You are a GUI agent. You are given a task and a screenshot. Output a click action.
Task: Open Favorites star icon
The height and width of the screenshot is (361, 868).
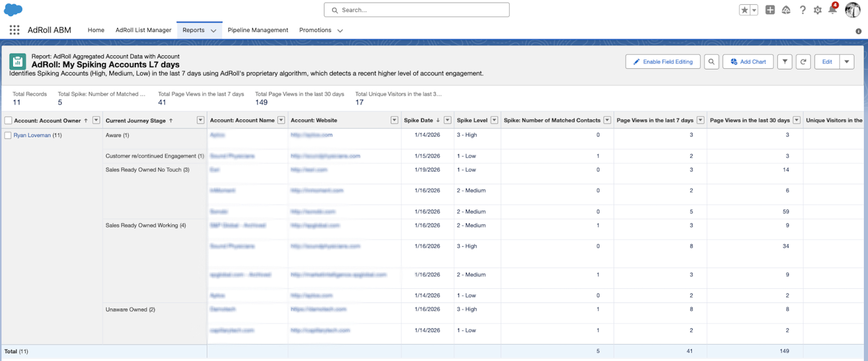(x=745, y=10)
